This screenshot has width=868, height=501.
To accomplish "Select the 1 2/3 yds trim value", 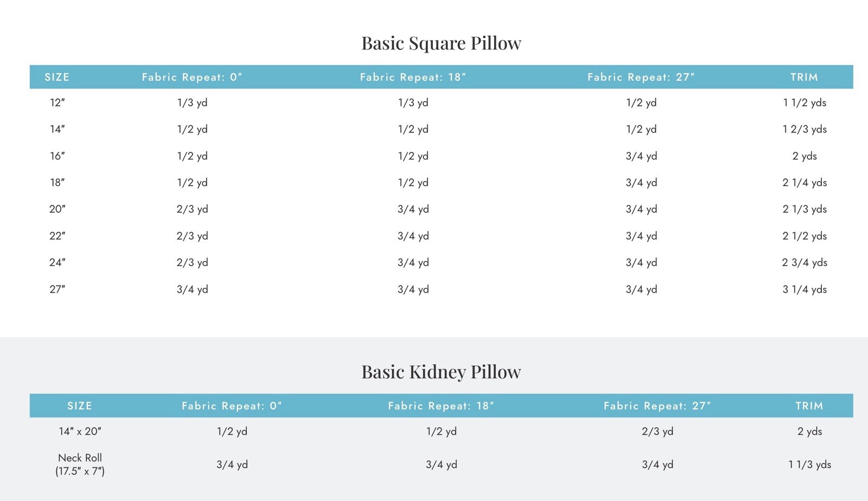I will point(805,129).
